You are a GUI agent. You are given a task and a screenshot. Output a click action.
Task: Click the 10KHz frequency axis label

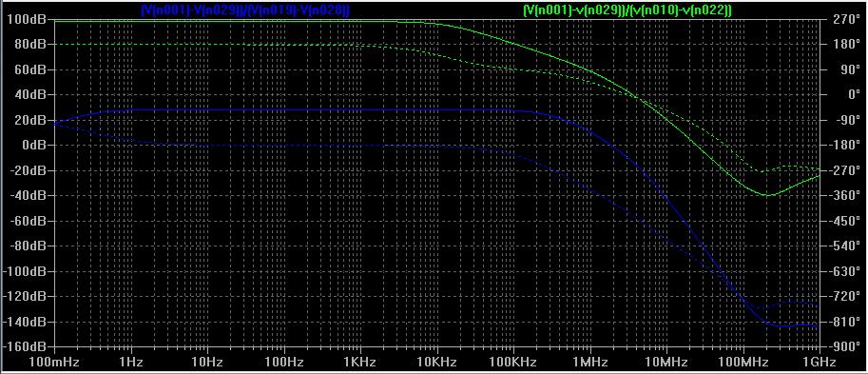tap(436, 363)
